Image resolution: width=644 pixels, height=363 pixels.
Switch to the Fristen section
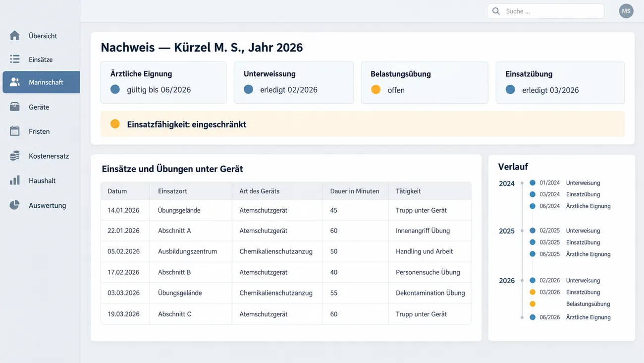coord(41,131)
